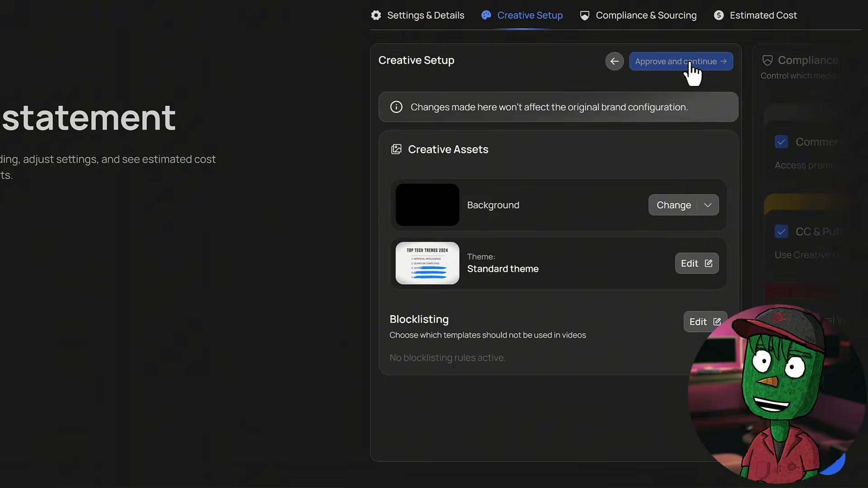Click the palette icon beside Creative Setup
This screenshot has width=868, height=488.
486,15
